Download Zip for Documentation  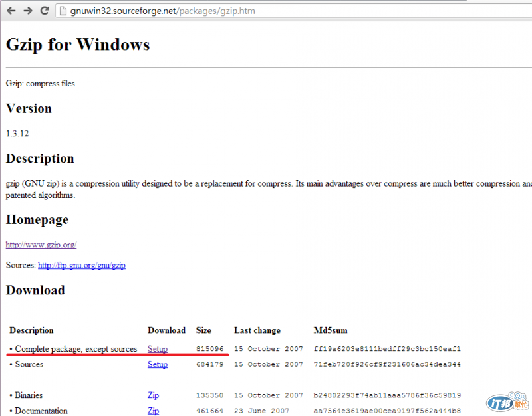pyautogui.click(x=154, y=411)
